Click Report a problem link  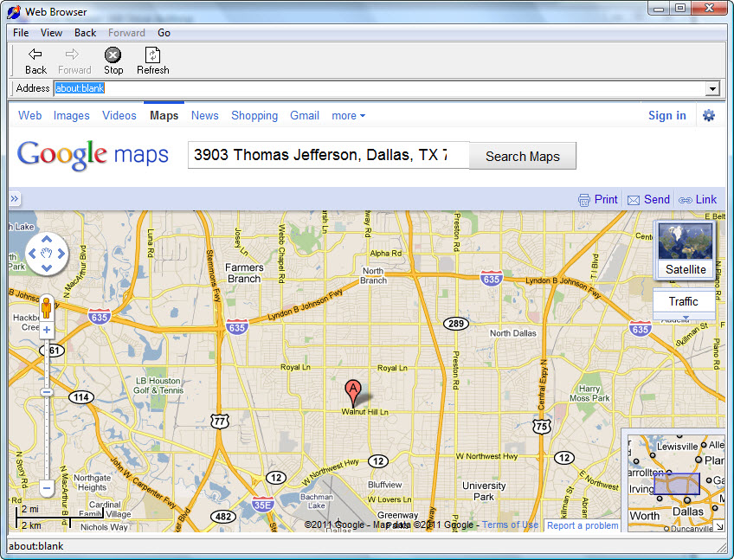click(x=583, y=526)
